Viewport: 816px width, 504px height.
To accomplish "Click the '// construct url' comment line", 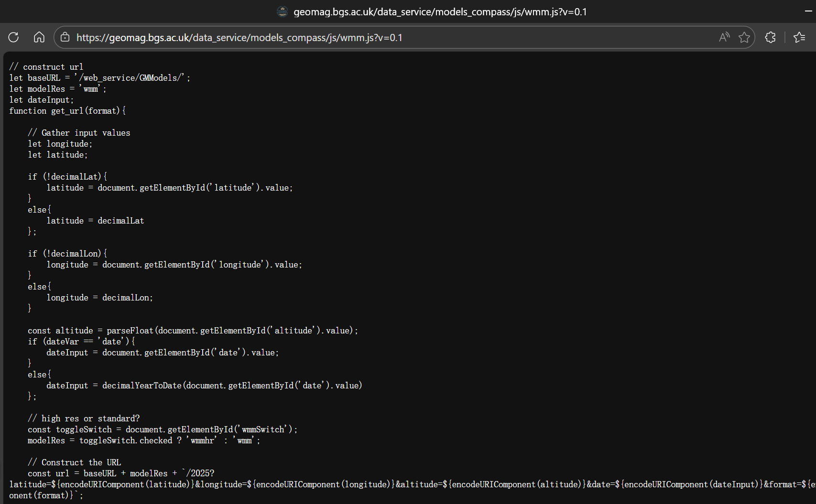I will (46, 67).
